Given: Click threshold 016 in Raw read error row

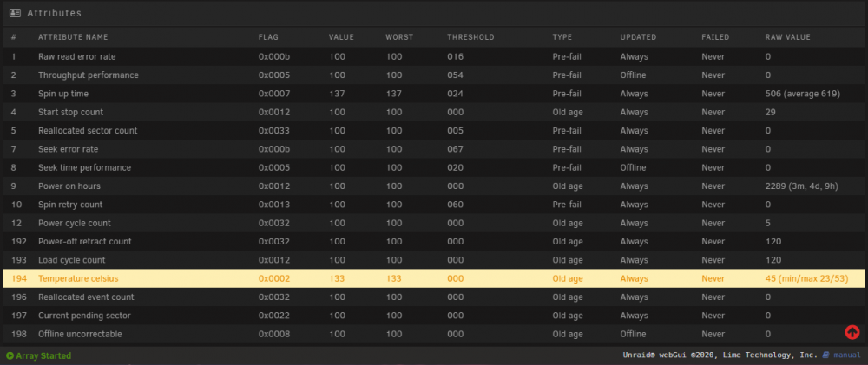Looking at the screenshot, I should click(x=455, y=56).
